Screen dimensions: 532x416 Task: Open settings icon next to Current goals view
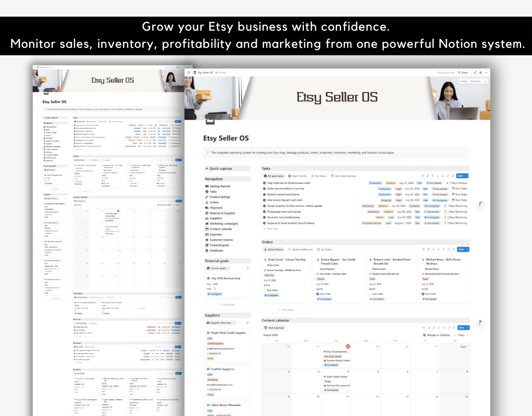coord(248,268)
